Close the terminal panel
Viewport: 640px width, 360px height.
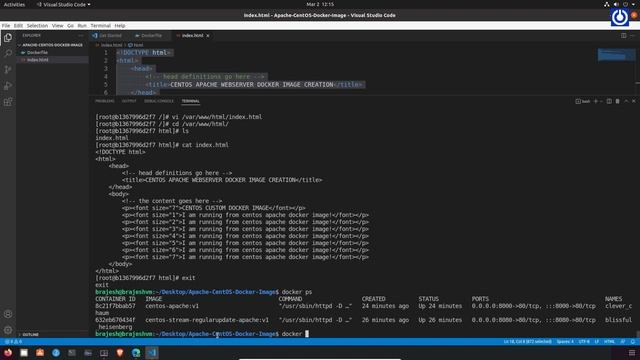pos(634,101)
